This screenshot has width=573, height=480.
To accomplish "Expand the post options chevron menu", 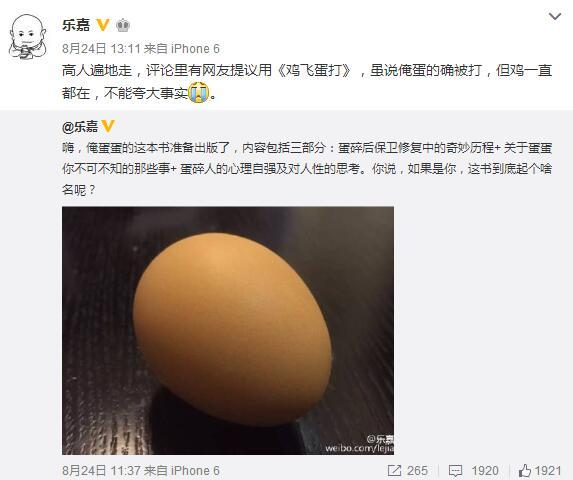I will [x=555, y=16].
